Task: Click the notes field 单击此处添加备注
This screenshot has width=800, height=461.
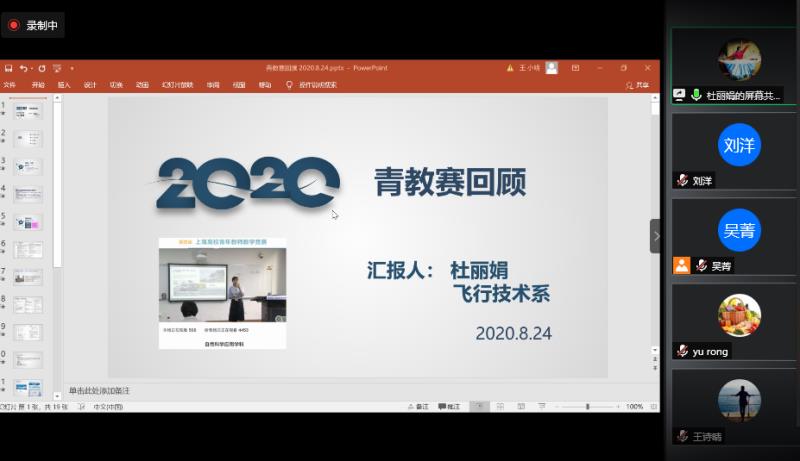Action: [x=99, y=390]
